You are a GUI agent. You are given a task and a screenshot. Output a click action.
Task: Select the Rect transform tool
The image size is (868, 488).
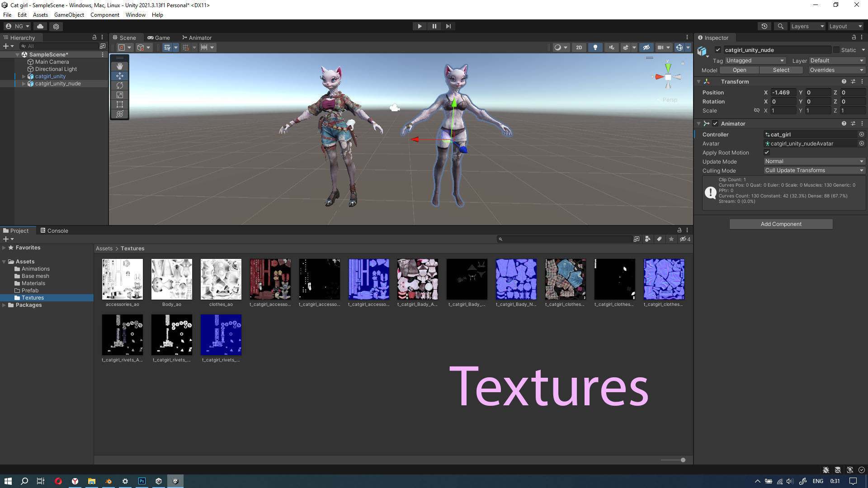click(x=119, y=104)
